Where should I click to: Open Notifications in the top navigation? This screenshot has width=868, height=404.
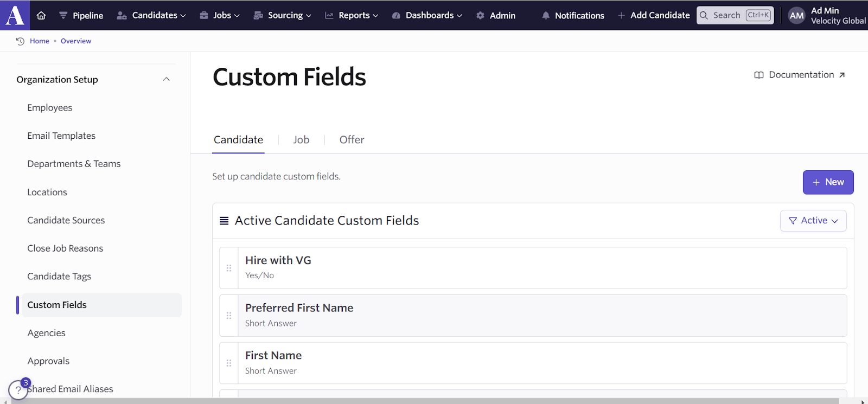coord(573,15)
